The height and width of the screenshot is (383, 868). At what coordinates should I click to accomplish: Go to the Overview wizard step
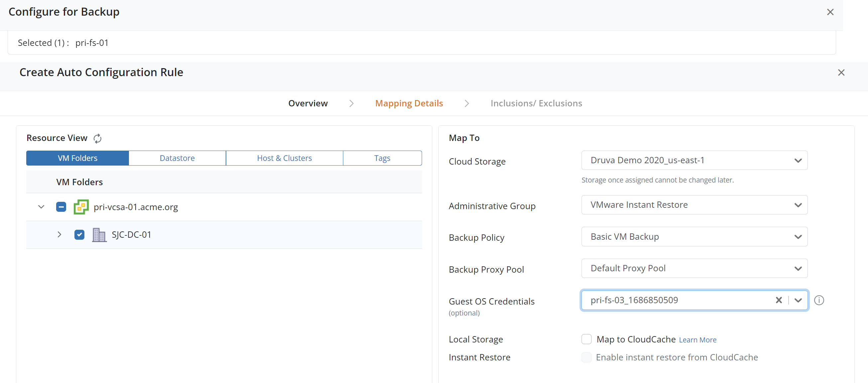tap(308, 103)
